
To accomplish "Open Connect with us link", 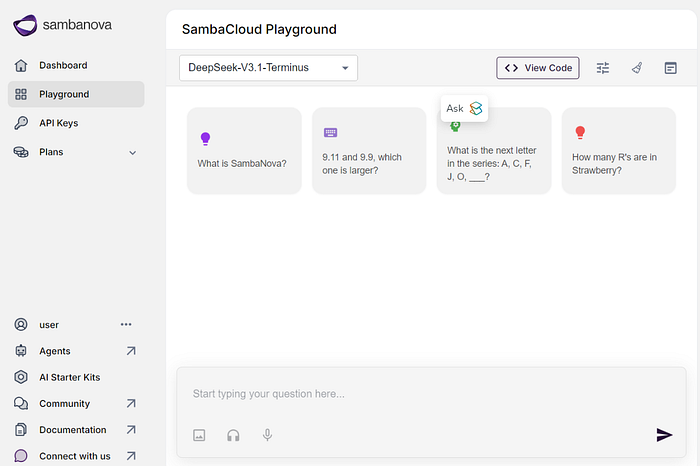I will pyautogui.click(x=75, y=456).
